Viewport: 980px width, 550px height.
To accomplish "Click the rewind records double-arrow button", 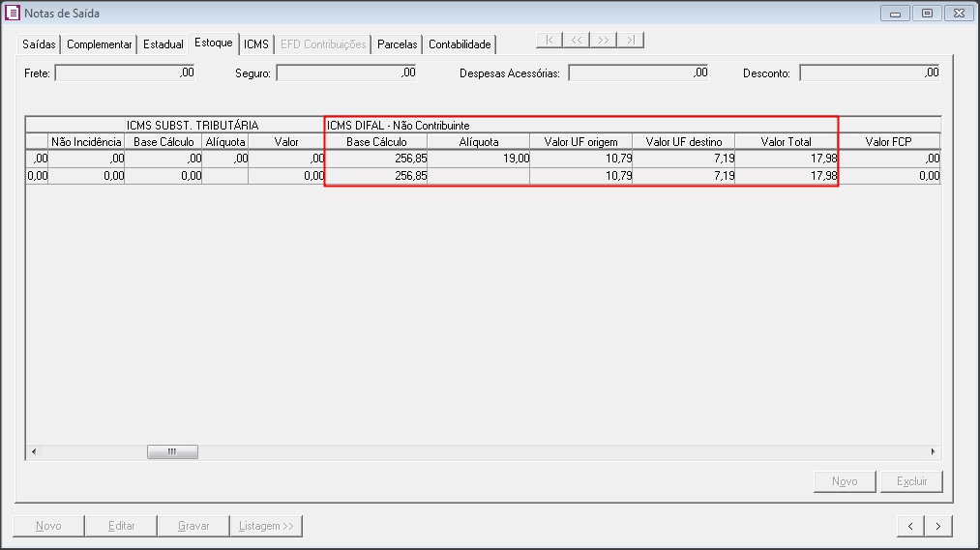I will tap(577, 41).
